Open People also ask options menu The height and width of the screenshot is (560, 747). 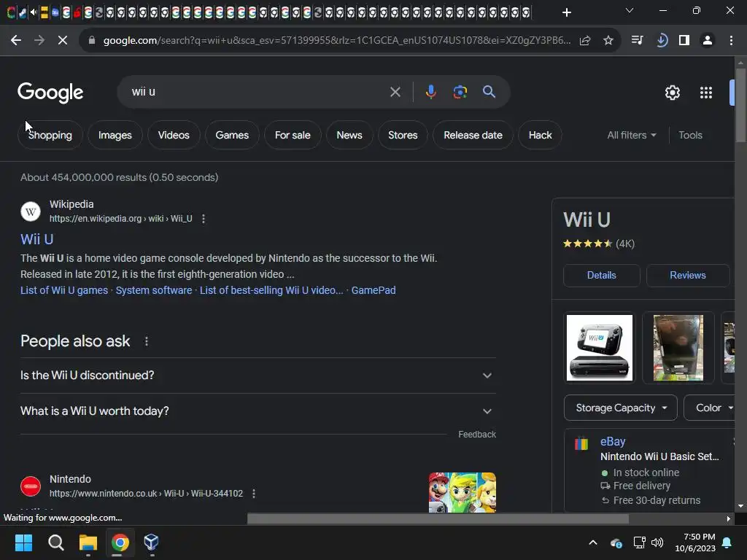[146, 341]
